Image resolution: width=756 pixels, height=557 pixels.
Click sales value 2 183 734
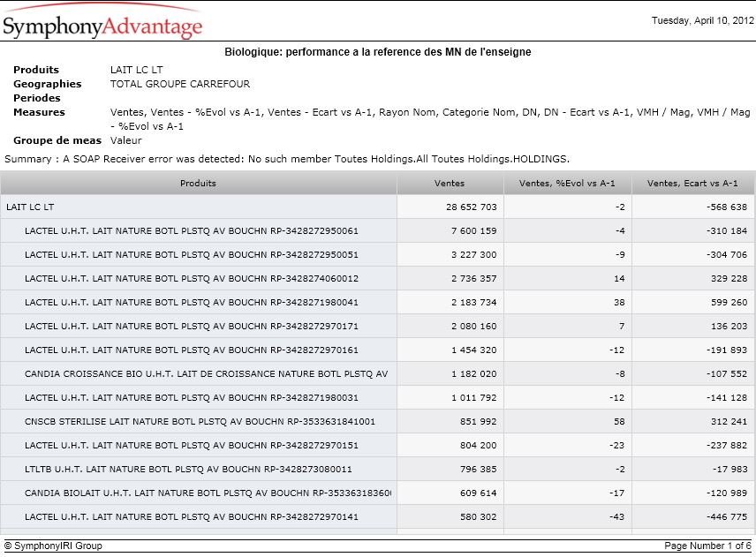tap(473, 302)
